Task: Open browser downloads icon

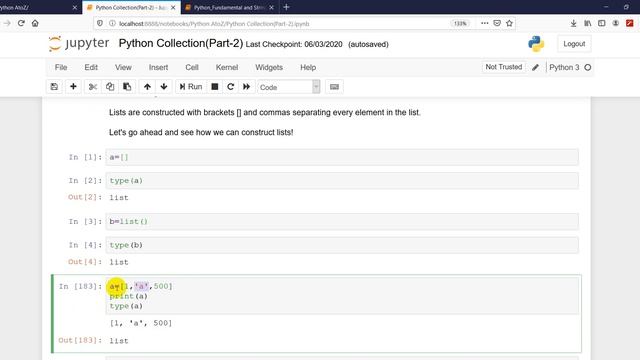Action: coord(573,23)
